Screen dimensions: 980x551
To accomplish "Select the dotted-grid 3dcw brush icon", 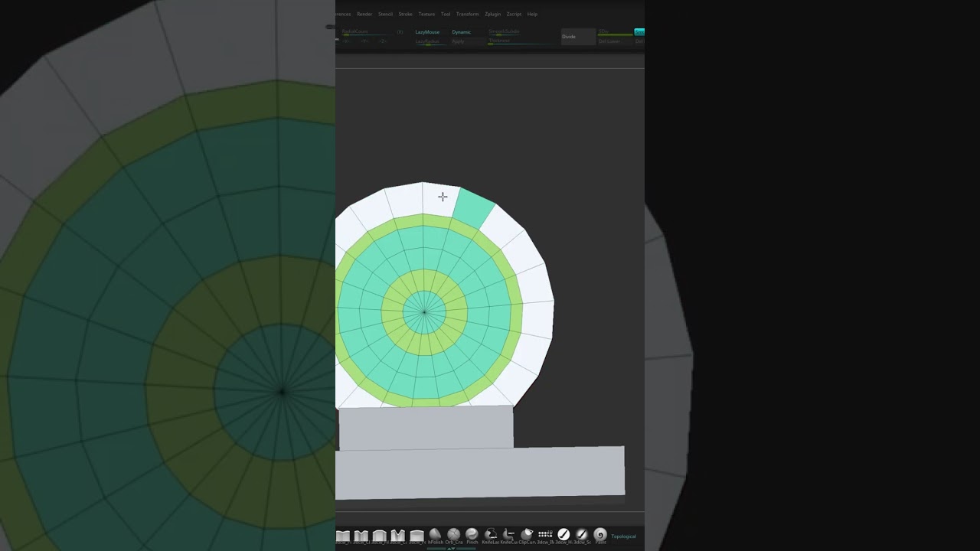I will click(x=545, y=536).
